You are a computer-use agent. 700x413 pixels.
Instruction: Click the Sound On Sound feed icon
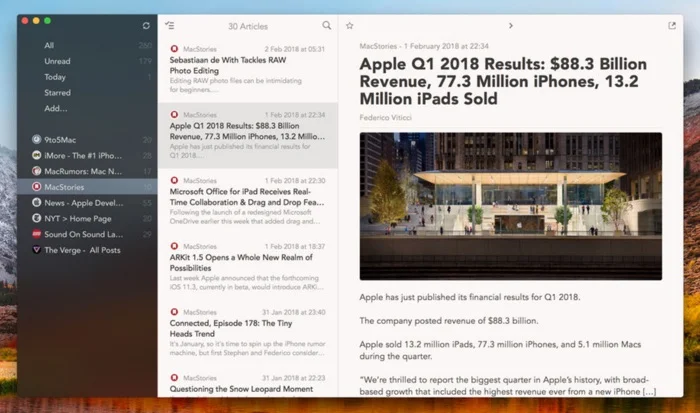click(x=37, y=234)
